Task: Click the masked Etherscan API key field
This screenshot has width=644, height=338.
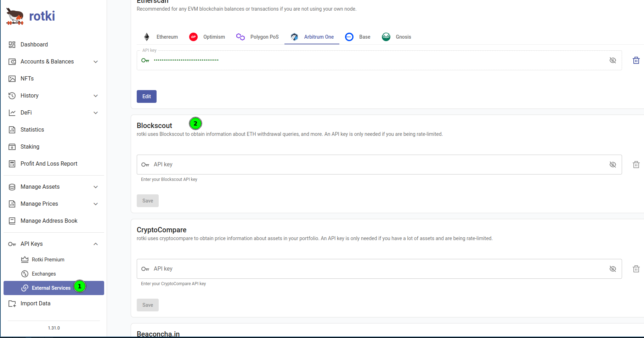Action: pos(379,60)
